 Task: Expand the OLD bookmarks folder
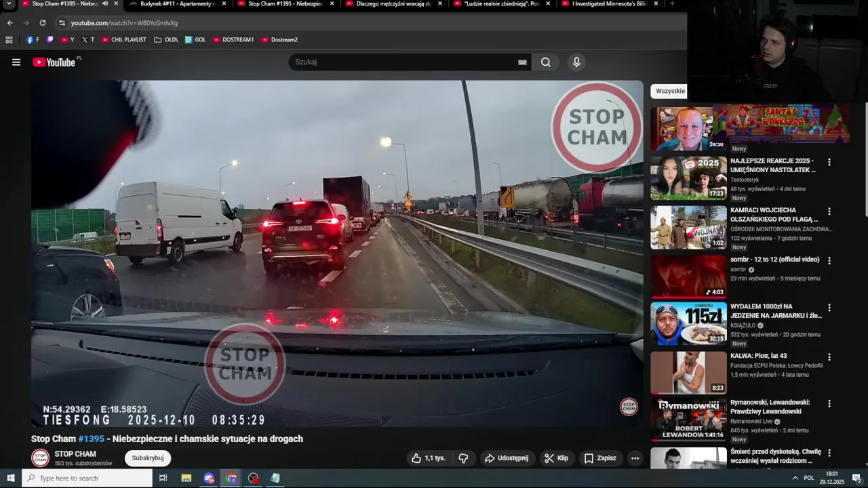(166, 40)
